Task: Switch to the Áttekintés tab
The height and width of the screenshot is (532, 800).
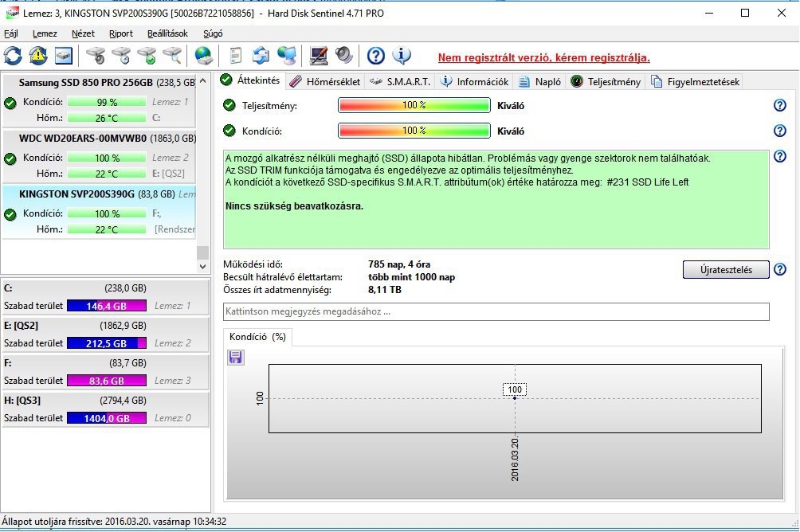Action: click(x=250, y=80)
